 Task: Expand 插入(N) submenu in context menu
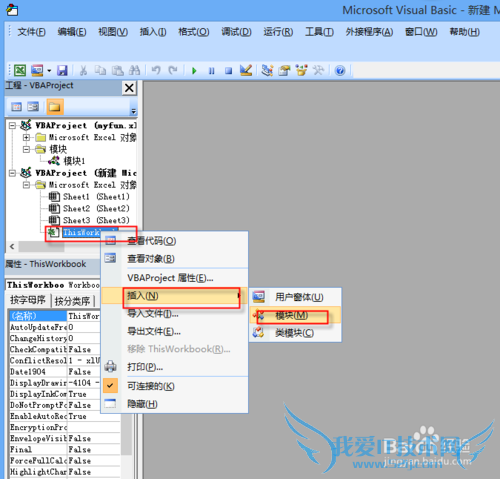pyautogui.click(x=175, y=296)
